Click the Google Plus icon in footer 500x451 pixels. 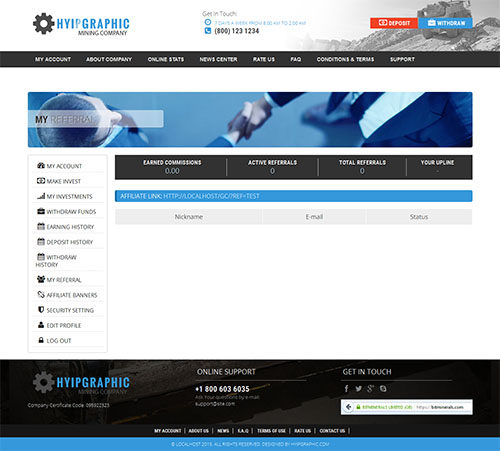point(370,389)
